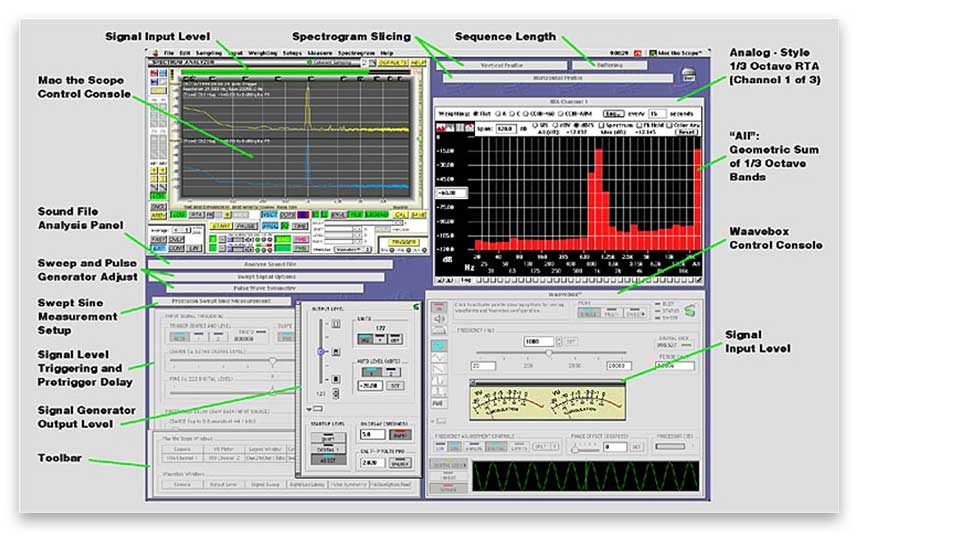Click the Output Level toolbar button
960x539 pixels.
click(223, 484)
